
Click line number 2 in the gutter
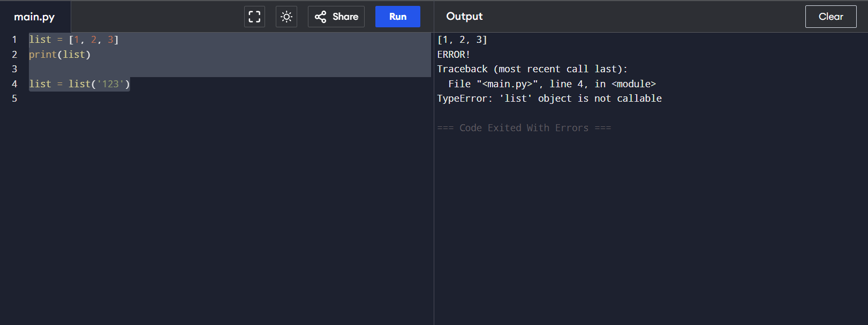tap(14, 55)
